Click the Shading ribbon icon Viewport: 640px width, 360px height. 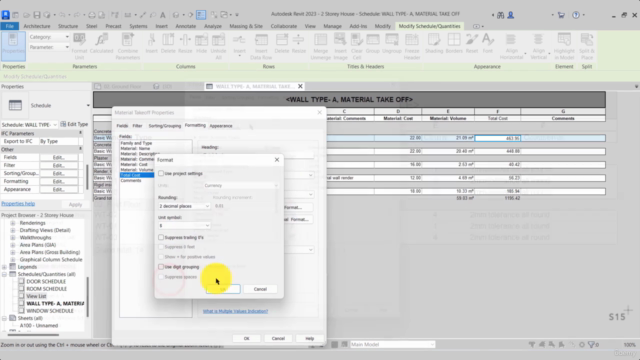434,44
